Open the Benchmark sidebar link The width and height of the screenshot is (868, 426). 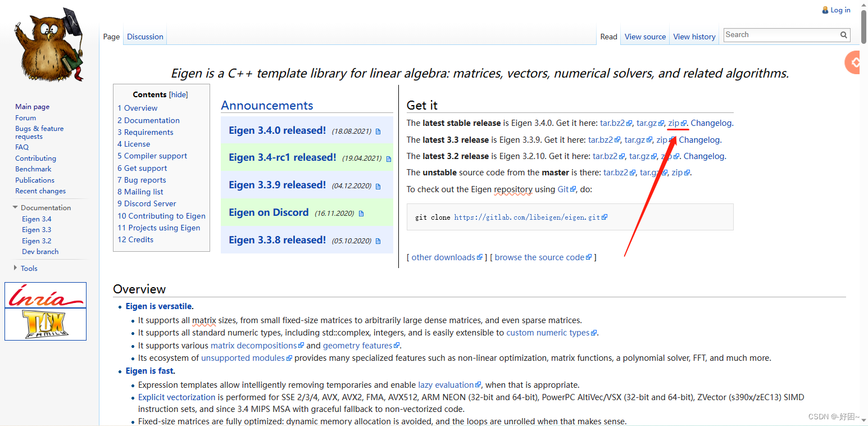click(x=33, y=169)
